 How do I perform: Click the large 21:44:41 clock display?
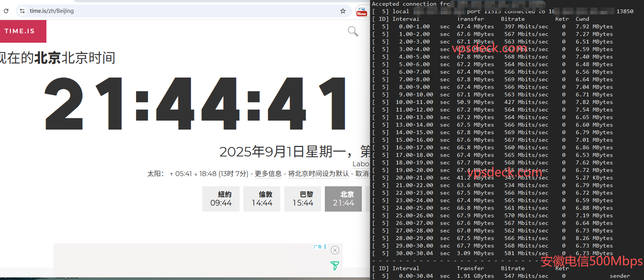click(195, 104)
